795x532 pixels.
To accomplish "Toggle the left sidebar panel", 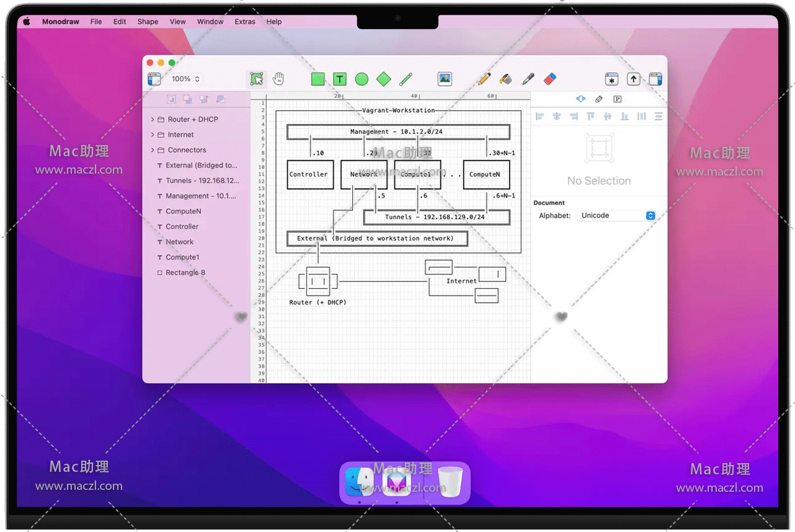I will click(x=154, y=79).
